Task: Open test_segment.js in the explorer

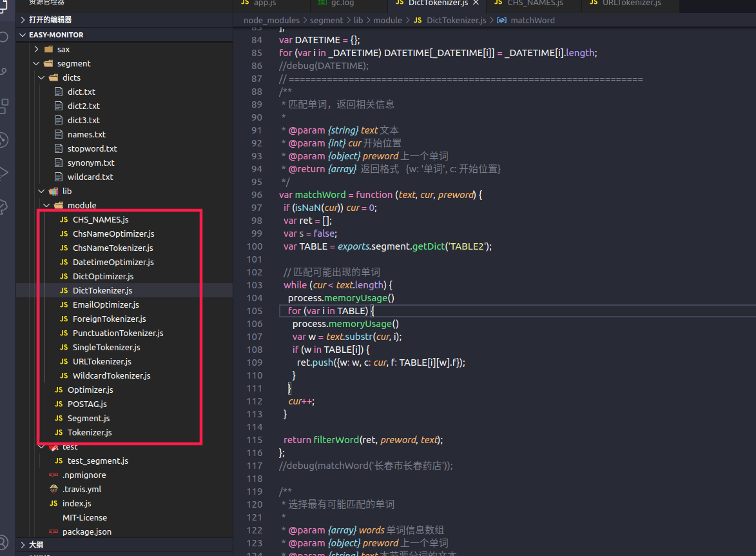Action: (97, 461)
